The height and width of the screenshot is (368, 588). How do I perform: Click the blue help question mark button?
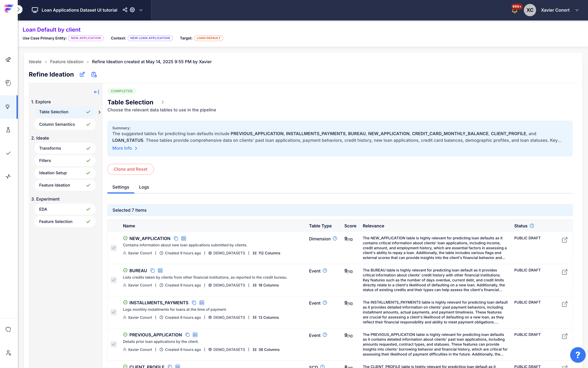pyautogui.click(x=578, y=355)
